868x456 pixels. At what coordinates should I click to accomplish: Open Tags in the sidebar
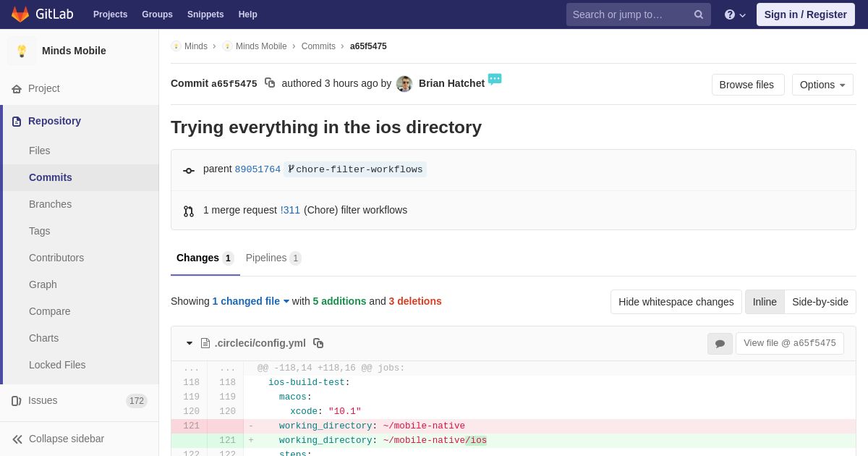(40, 231)
